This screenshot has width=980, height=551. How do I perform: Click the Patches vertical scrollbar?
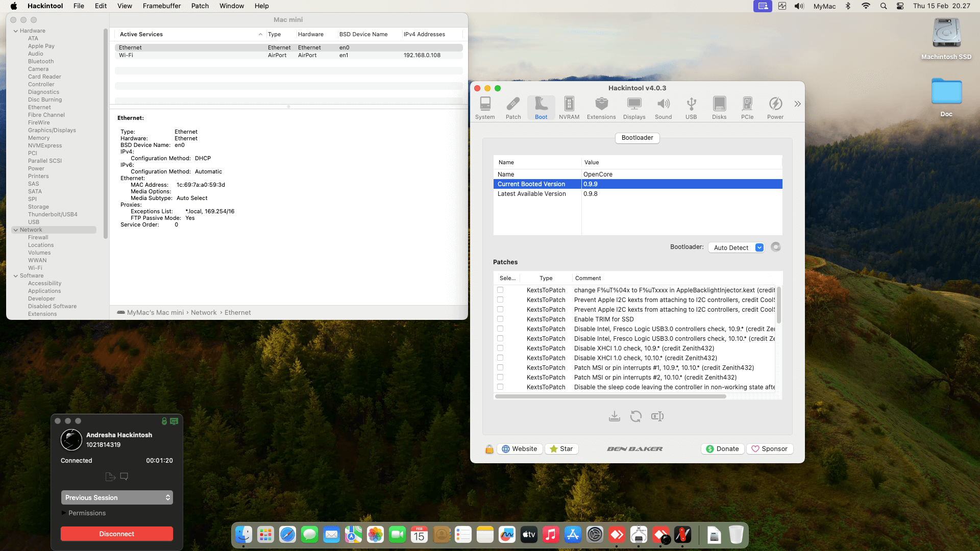[778, 305]
